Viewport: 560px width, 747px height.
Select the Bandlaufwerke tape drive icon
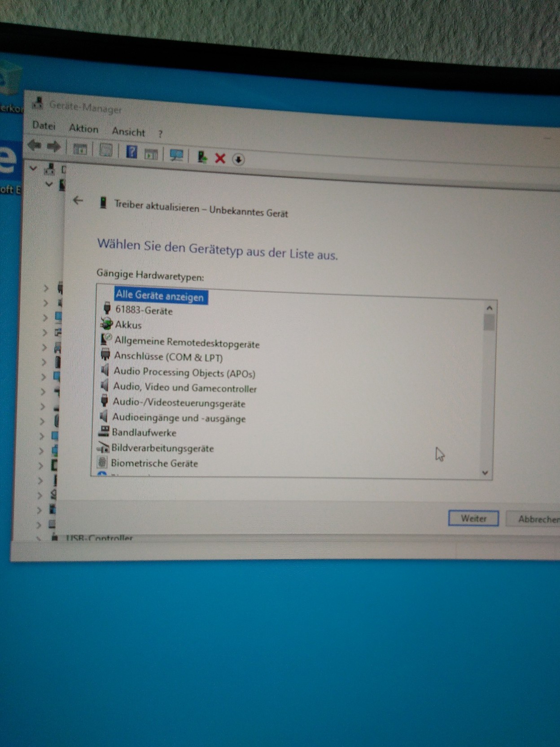(104, 431)
